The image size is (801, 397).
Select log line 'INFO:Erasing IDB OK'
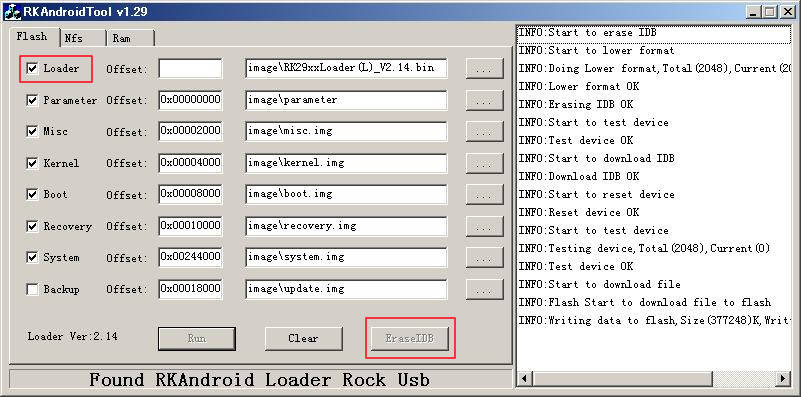[x=654, y=104]
